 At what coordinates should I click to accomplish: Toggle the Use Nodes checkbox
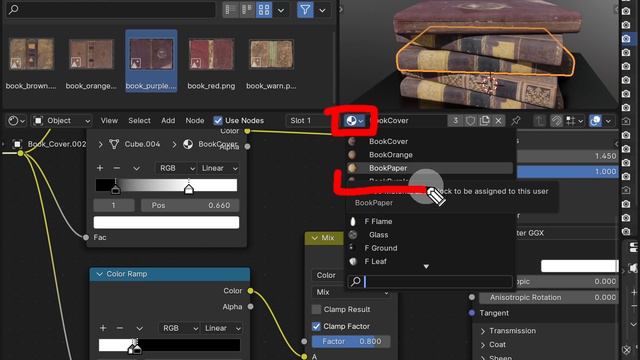click(x=218, y=121)
